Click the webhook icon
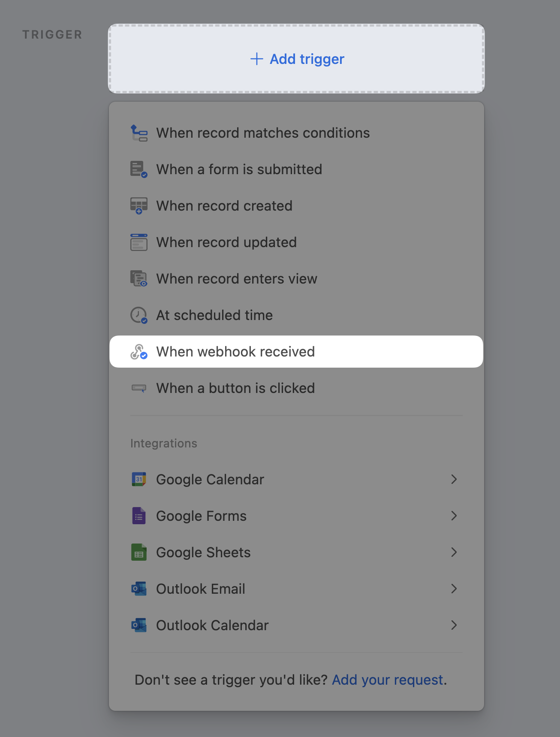This screenshot has height=737, width=560. pos(139,352)
